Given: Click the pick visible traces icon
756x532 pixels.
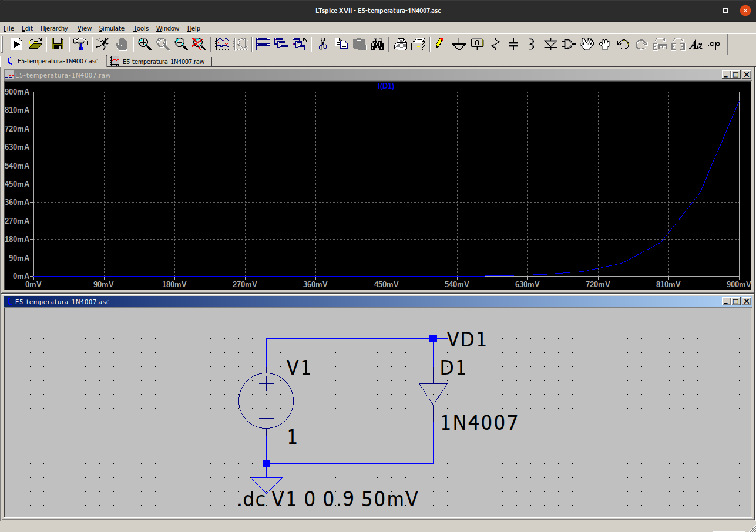Looking at the screenshot, I should pyautogui.click(x=223, y=43).
